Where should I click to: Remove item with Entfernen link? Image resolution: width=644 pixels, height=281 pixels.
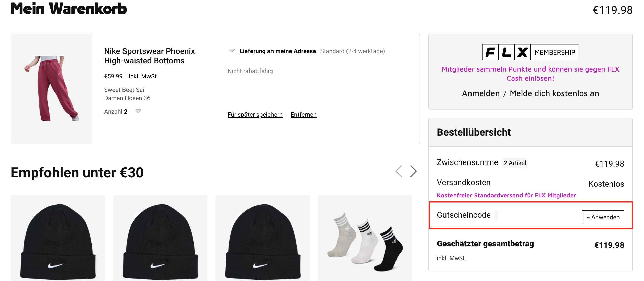[x=303, y=115]
